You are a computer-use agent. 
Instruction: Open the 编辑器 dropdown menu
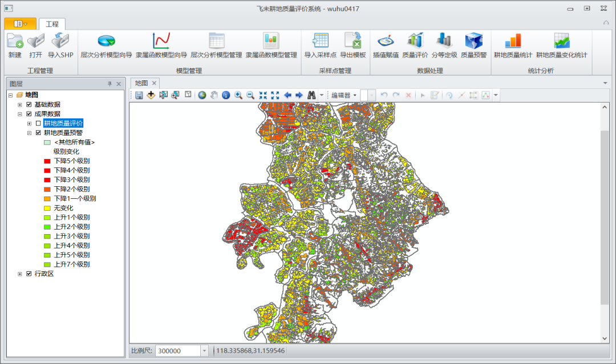pyautogui.click(x=344, y=95)
